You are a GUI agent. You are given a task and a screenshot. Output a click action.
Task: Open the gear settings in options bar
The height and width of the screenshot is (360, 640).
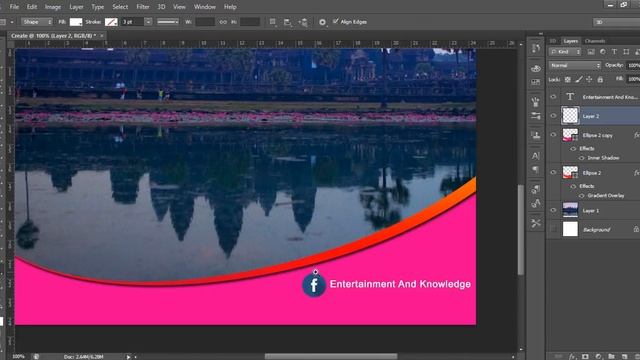322,22
